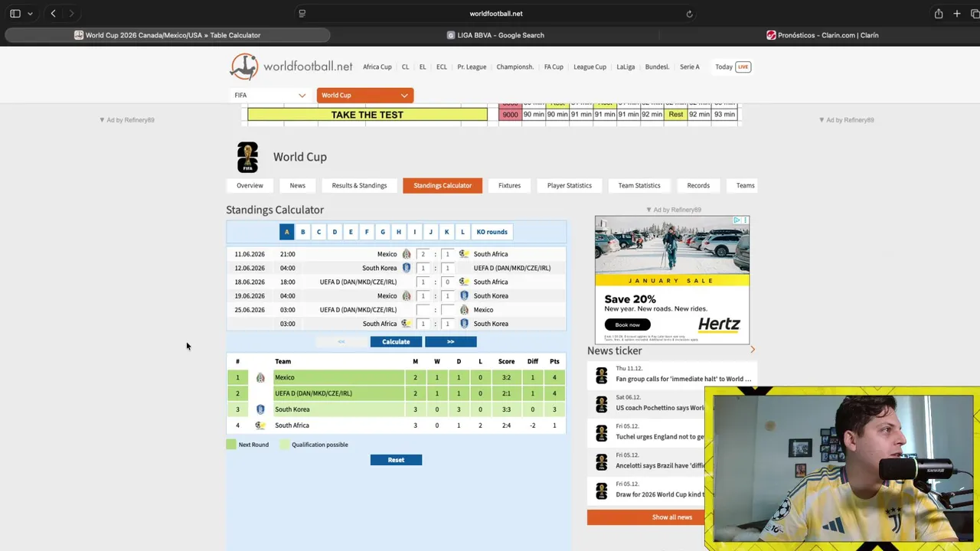Open the Serie A header link

[689, 67]
